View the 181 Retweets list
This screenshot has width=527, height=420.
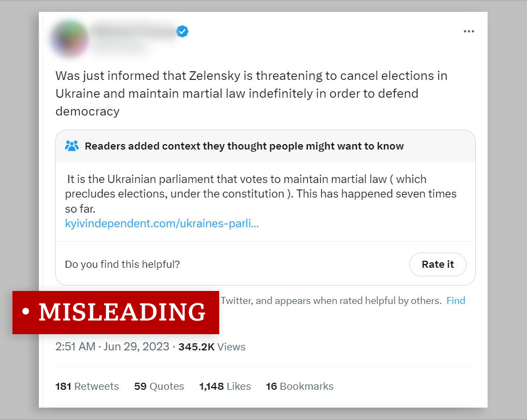[x=87, y=386]
